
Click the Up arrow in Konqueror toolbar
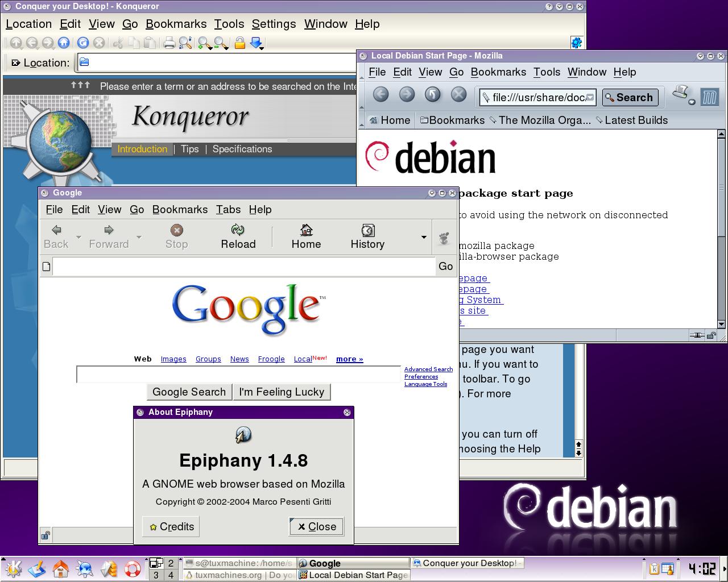(16, 43)
